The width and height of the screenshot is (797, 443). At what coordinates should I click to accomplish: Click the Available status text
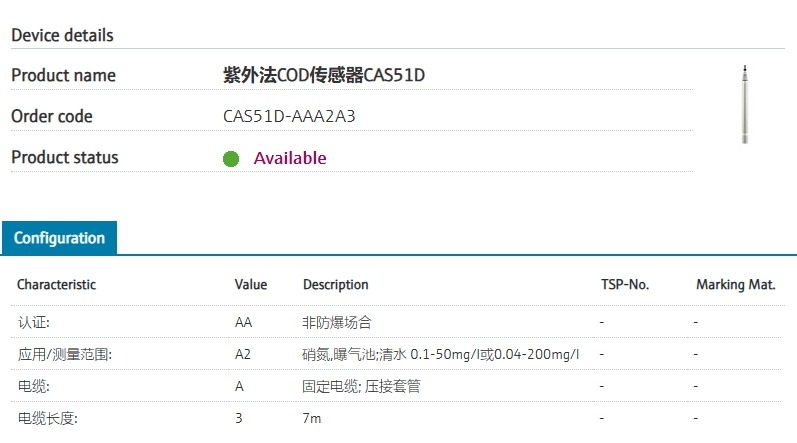(x=290, y=158)
